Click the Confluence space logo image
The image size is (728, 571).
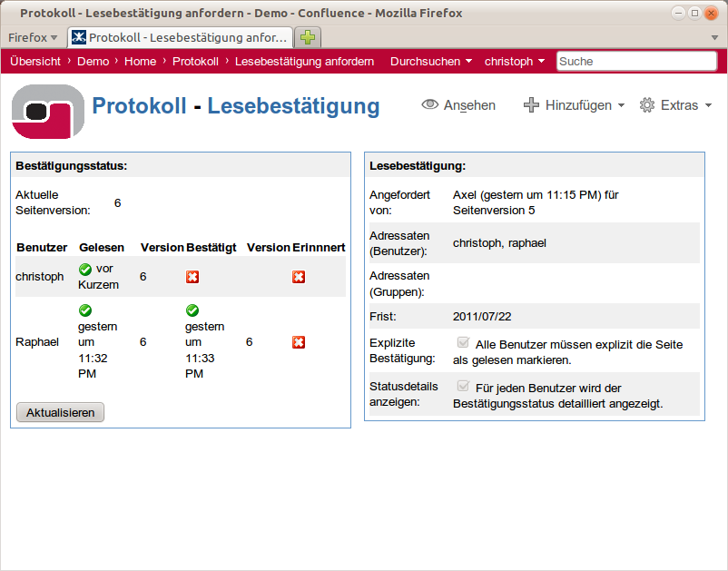click(x=47, y=111)
